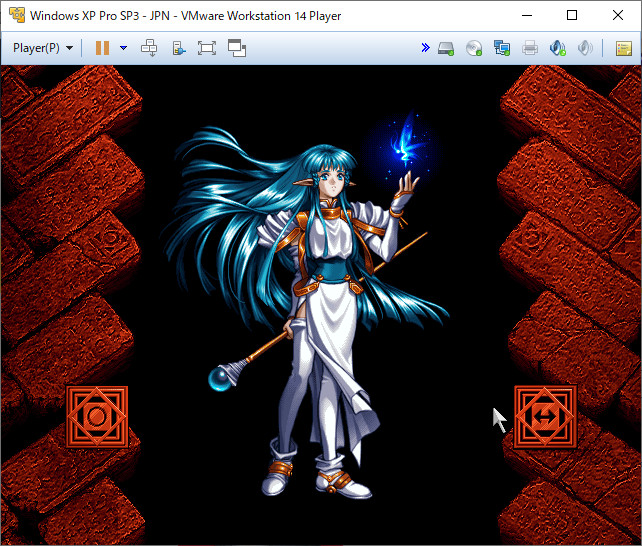The height and width of the screenshot is (546, 642).
Task: Click the VMware Player title bar icon
Action: (17, 15)
